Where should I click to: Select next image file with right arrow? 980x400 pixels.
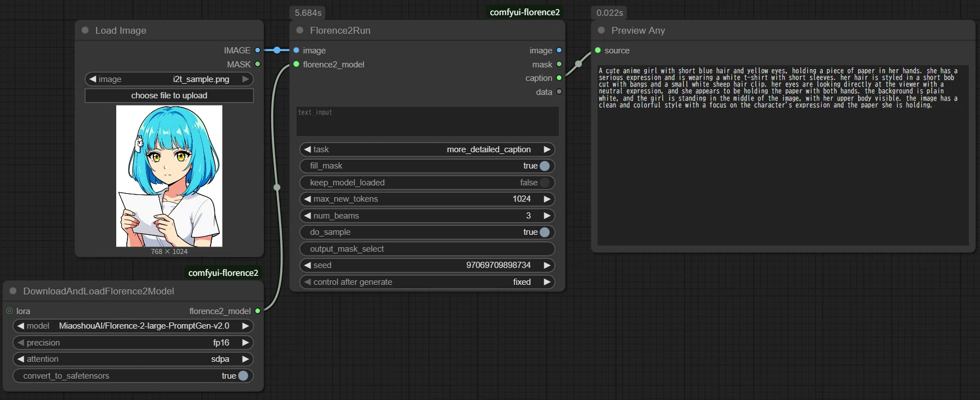[245, 79]
